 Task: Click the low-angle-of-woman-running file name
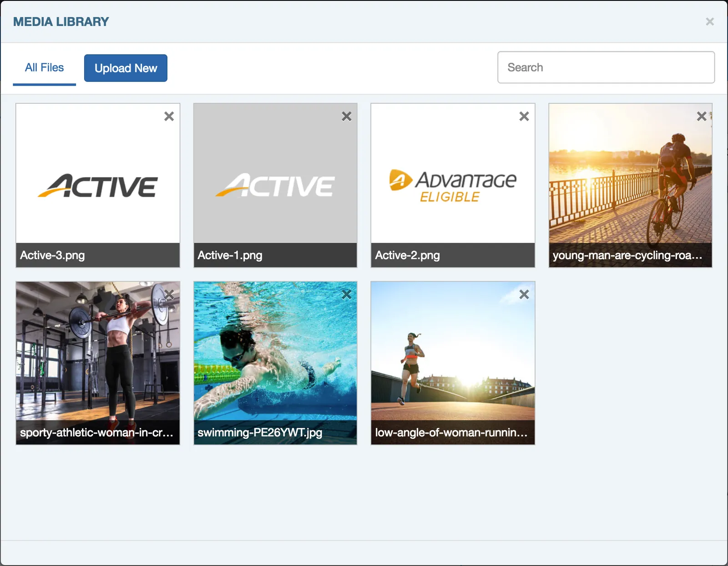click(x=451, y=433)
